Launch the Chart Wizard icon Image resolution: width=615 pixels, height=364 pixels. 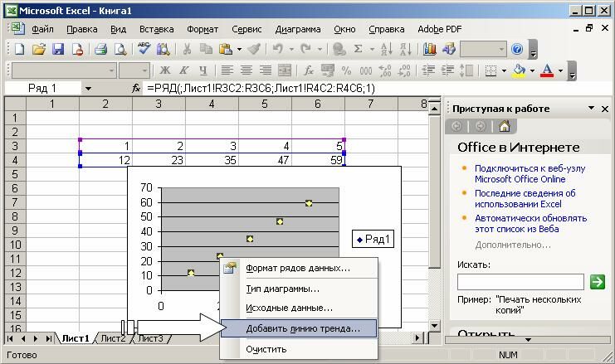coord(430,50)
